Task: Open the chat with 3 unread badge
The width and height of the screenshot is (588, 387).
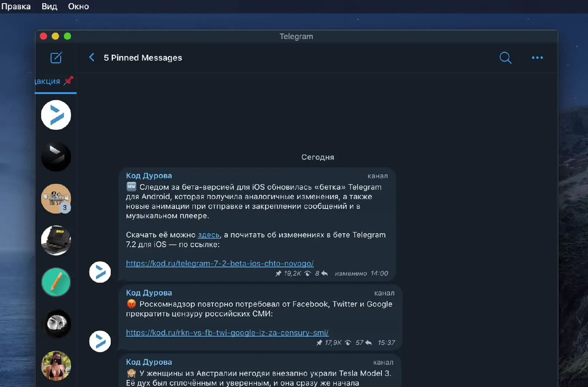Action: 56,199
